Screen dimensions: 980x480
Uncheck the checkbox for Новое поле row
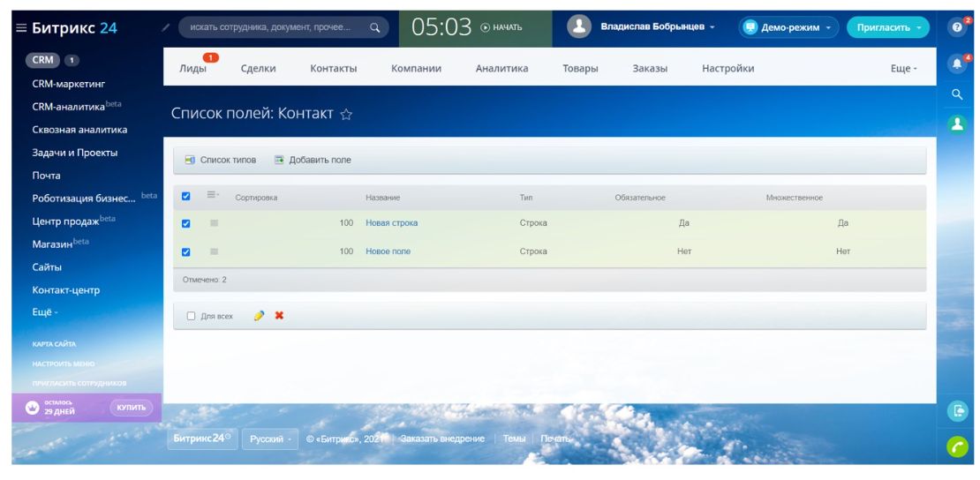coord(186,252)
